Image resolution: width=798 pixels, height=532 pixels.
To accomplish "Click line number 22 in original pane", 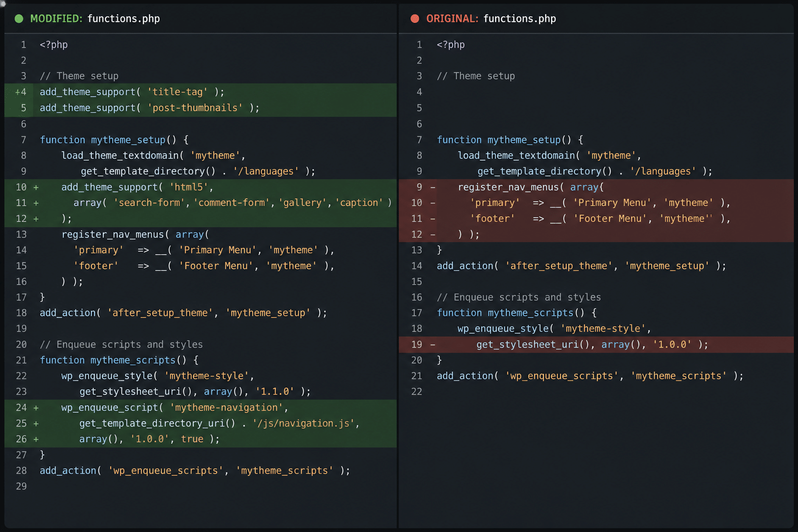I will click(x=417, y=392).
